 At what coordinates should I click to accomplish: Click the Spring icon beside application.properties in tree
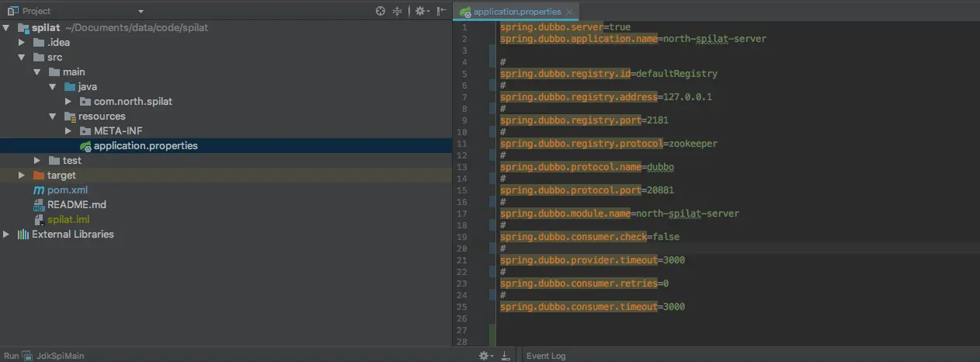(x=85, y=146)
